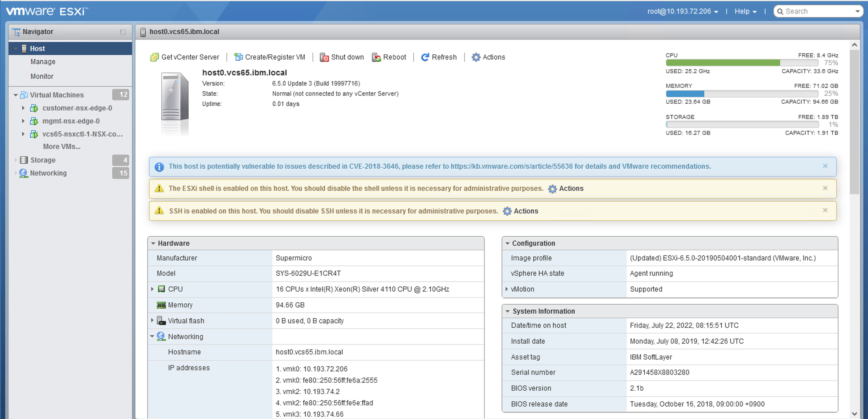Collapse the Hardware panel section
The image size is (868, 419).
pyautogui.click(x=153, y=243)
